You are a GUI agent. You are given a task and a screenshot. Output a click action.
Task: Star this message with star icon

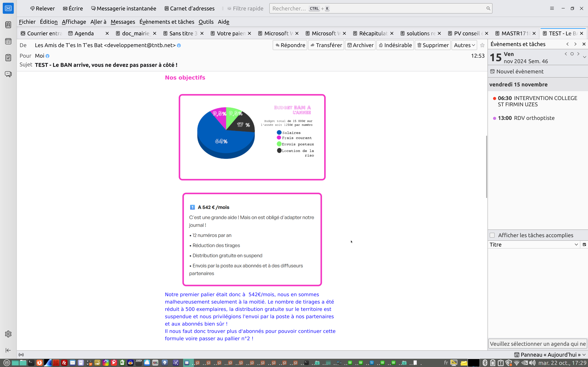tap(482, 45)
